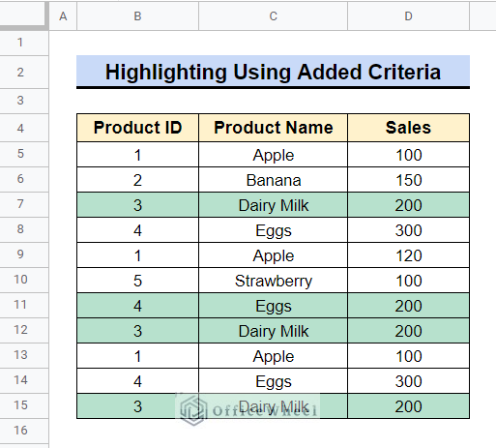This screenshot has width=496, height=448.
Task: Select the sales value 120 cell
Action: point(408,255)
